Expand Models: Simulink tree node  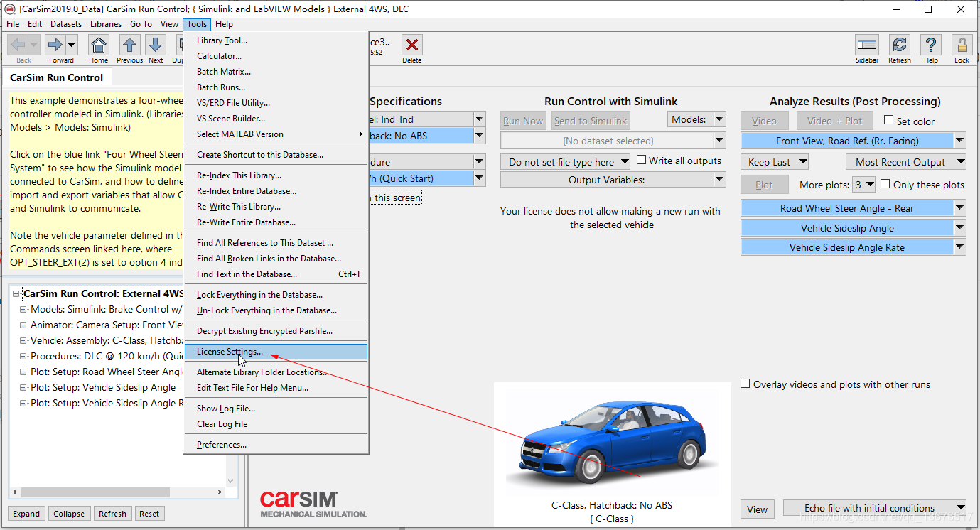click(23, 309)
